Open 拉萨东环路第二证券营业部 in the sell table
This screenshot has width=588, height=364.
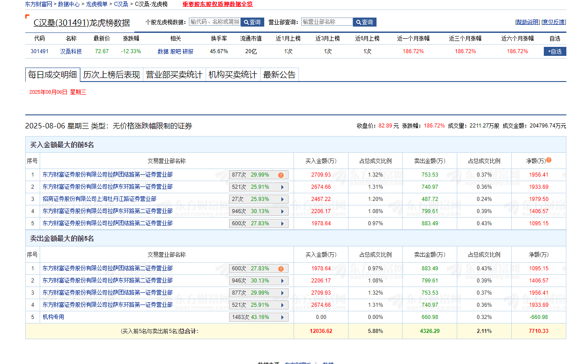107,281
